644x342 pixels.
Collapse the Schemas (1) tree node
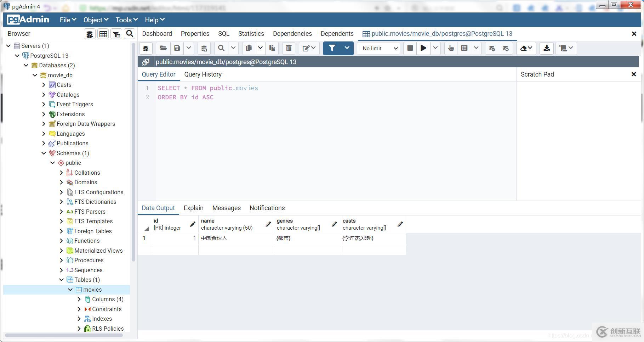pos(44,153)
